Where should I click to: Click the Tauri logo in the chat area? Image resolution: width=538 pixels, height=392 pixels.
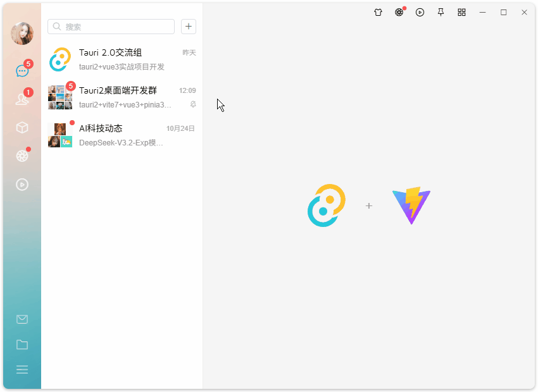pos(327,205)
